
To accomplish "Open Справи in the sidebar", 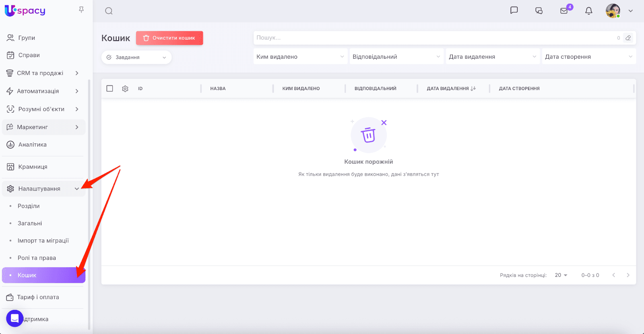I will 43,55.
